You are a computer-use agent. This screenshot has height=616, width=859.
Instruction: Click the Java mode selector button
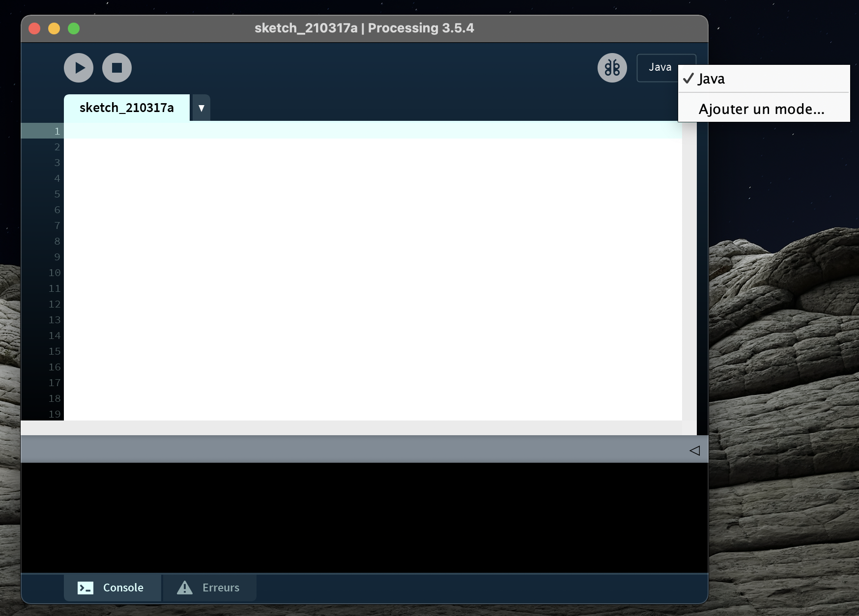(x=659, y=68)
